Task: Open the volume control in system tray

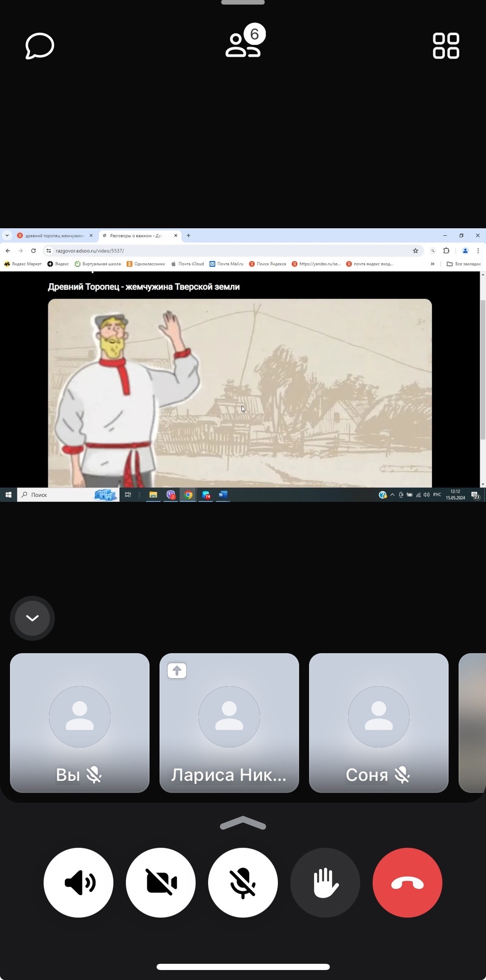Action: point(427,495)
